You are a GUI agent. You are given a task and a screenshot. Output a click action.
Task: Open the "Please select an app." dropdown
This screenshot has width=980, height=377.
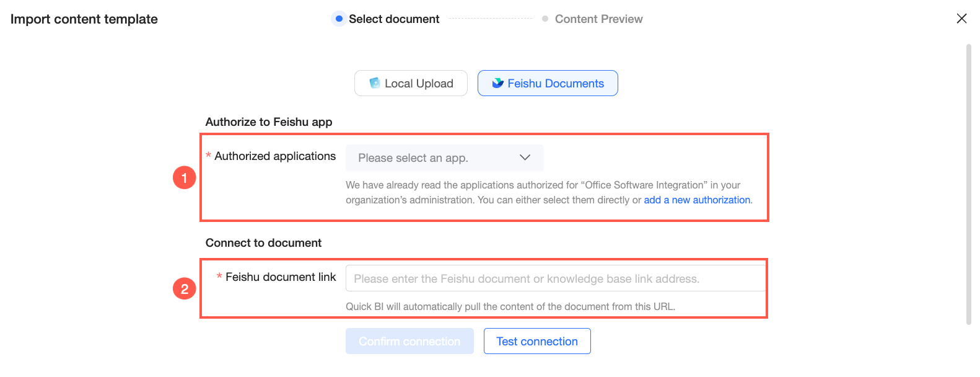(x=445, y=157)
